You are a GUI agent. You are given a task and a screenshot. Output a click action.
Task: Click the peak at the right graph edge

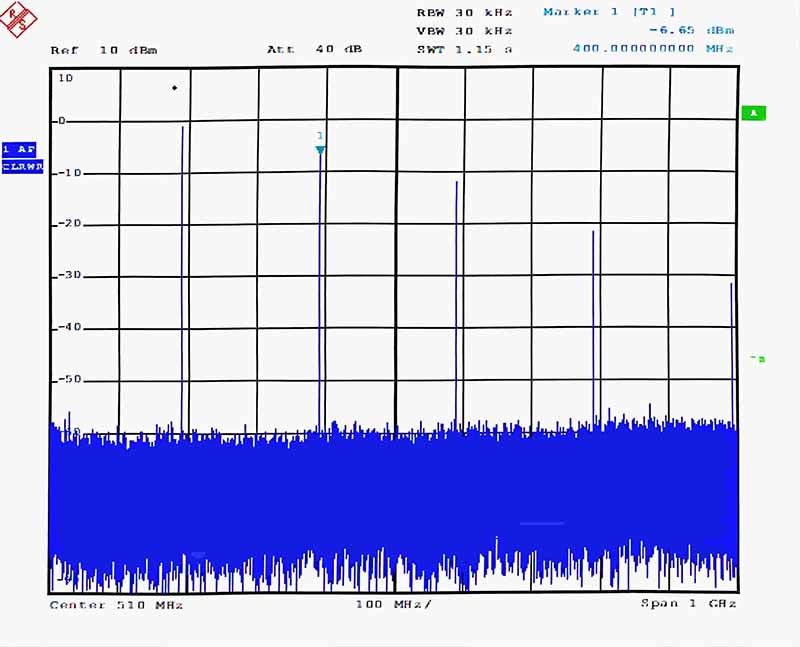click(731, 285)
